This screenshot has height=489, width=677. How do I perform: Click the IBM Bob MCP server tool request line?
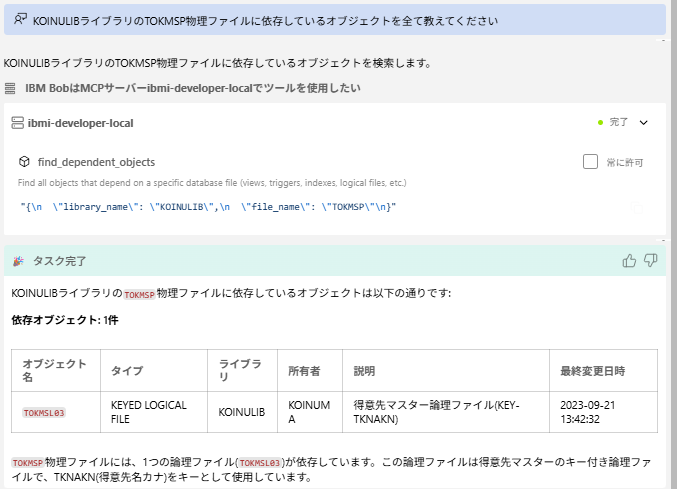(193, 88)
